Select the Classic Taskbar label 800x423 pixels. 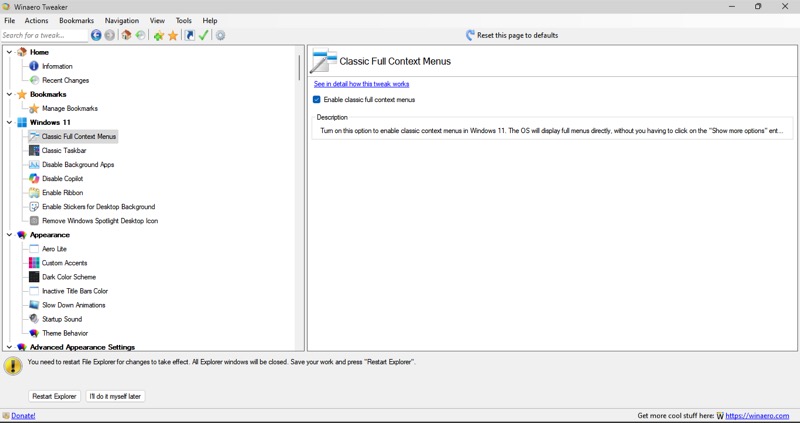coord(64,151)
